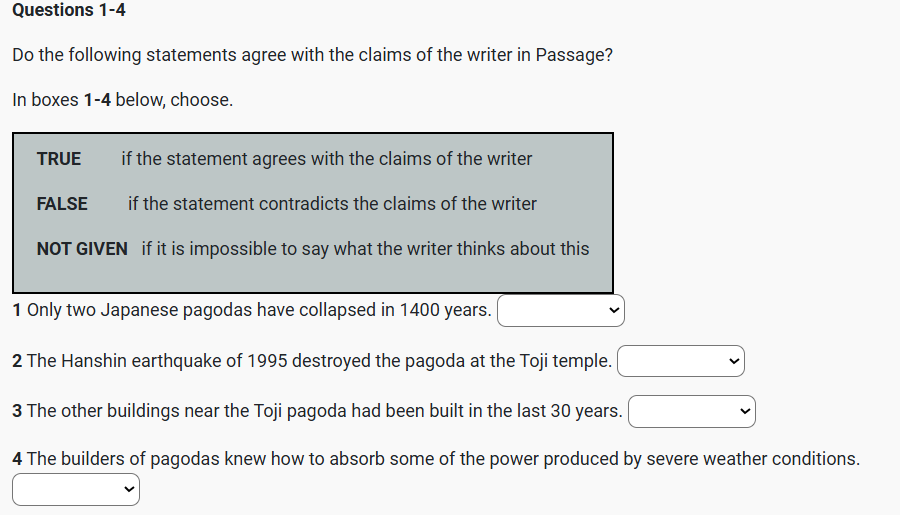Click the "Questions 1-4" heading
Viewport: 900px width, 515px height.
point(70,11)
